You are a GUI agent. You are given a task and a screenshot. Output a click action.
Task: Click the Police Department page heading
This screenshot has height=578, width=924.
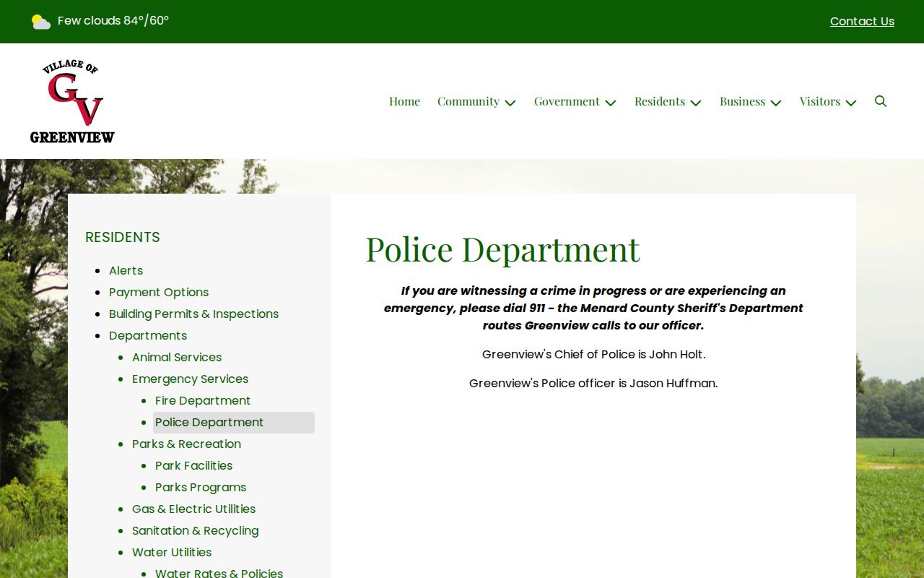[x=502, y=249]
